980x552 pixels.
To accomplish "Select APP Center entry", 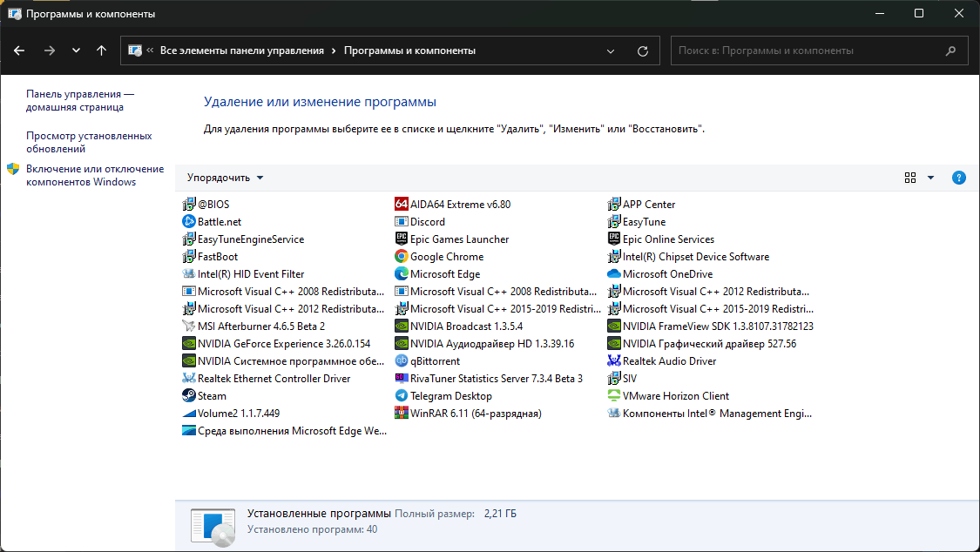I will pyautogui.click(x=641, y=205).
